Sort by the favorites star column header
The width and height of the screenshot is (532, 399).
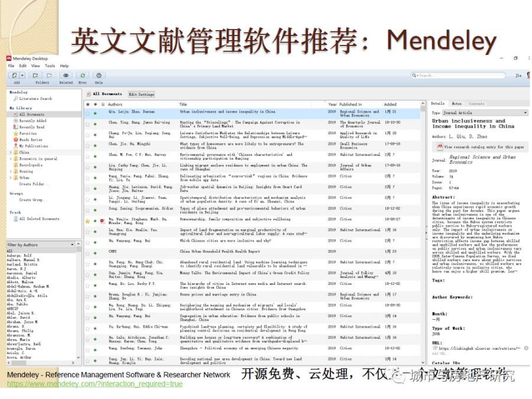pos(88,105)
